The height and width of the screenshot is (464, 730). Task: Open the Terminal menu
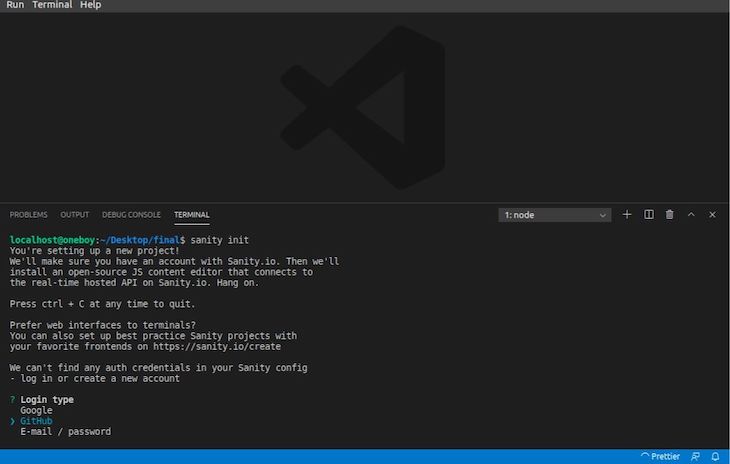click(52, 5)
